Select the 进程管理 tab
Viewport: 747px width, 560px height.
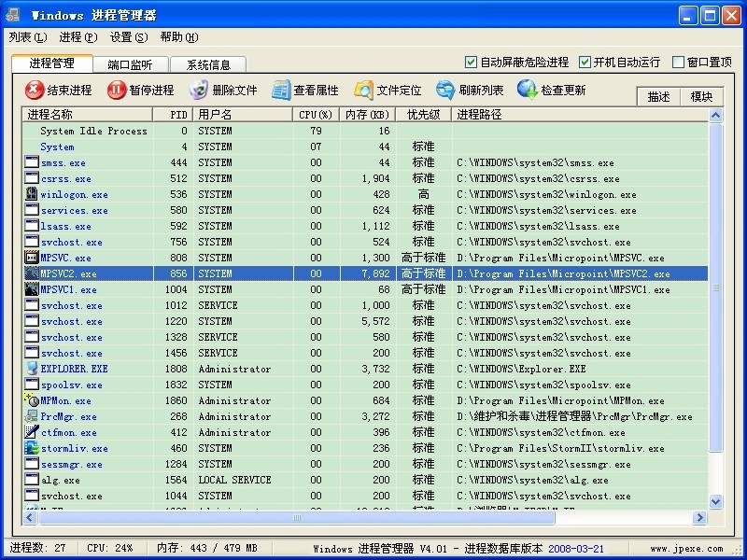tap(52, 63)
